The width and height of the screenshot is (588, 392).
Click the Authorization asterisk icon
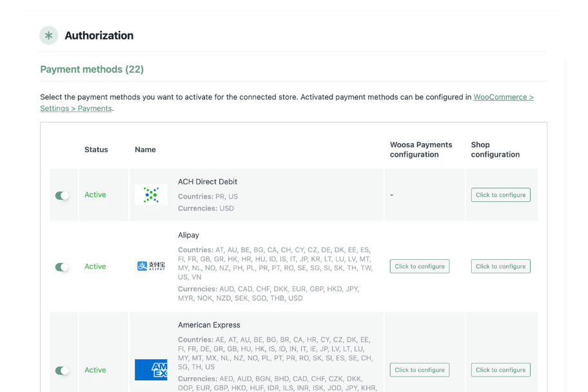point(48,35)
